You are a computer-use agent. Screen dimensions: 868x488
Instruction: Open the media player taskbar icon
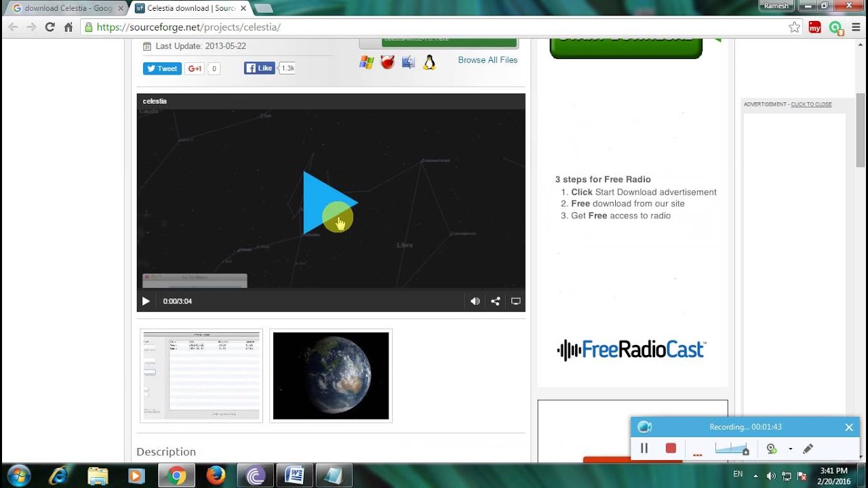137,476
